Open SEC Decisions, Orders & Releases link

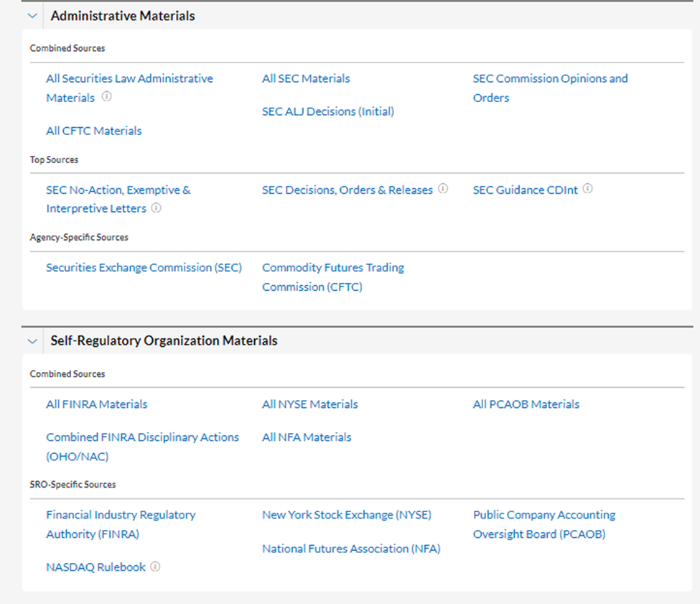(x=347, y=190)
